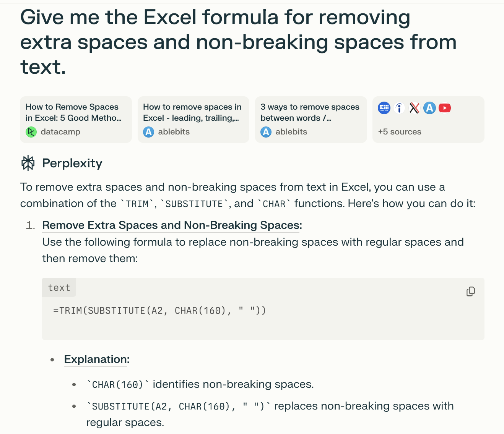Click ablebits favicon on '3 ways' card
Image resolution: width=504 pixels, height=434 pixels.
point(266,132)
